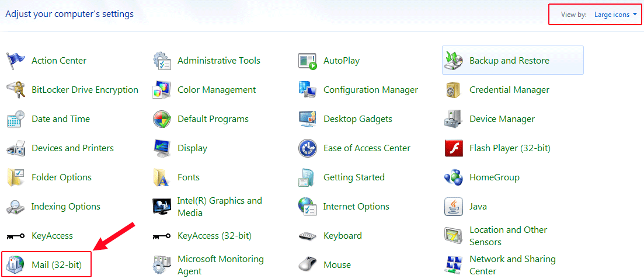
Task: Open the Desktop Gadgets icon
Action: coord(308,119)
